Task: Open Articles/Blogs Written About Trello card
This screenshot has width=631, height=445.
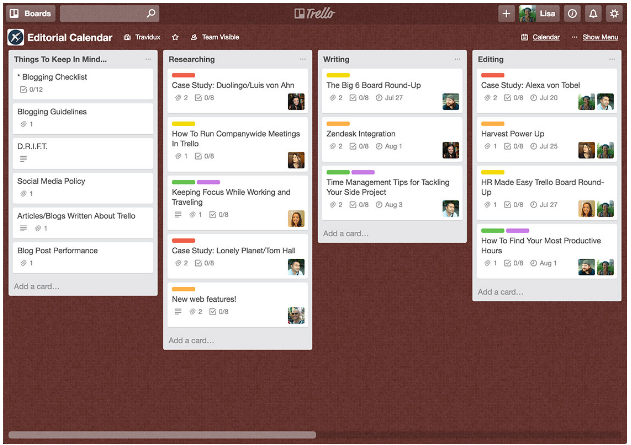Action: click(x=83, y=222)
